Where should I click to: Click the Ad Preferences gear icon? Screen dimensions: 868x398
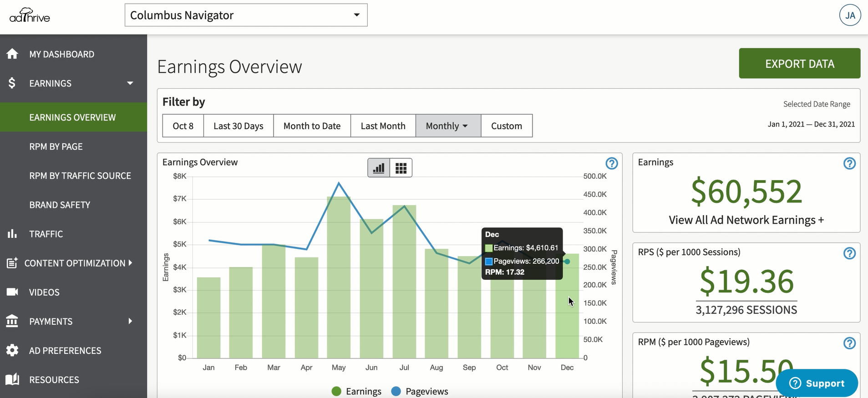[x=12, y=350]
